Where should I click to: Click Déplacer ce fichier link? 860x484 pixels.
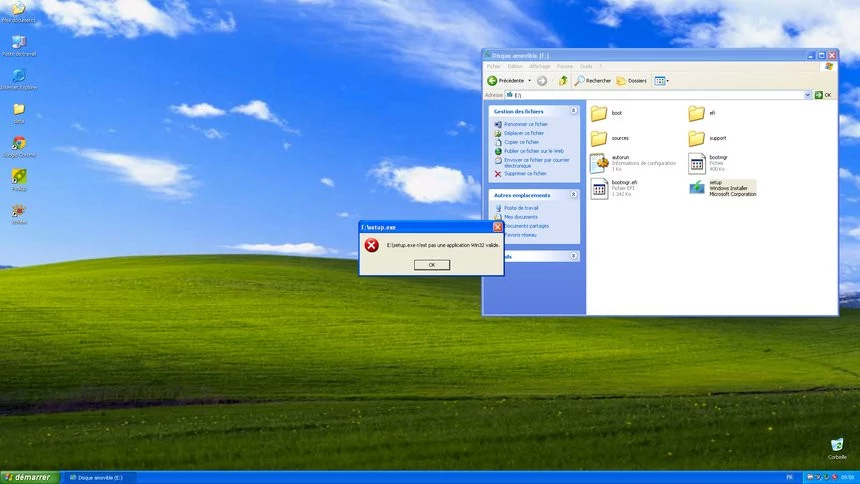[524, 133]
